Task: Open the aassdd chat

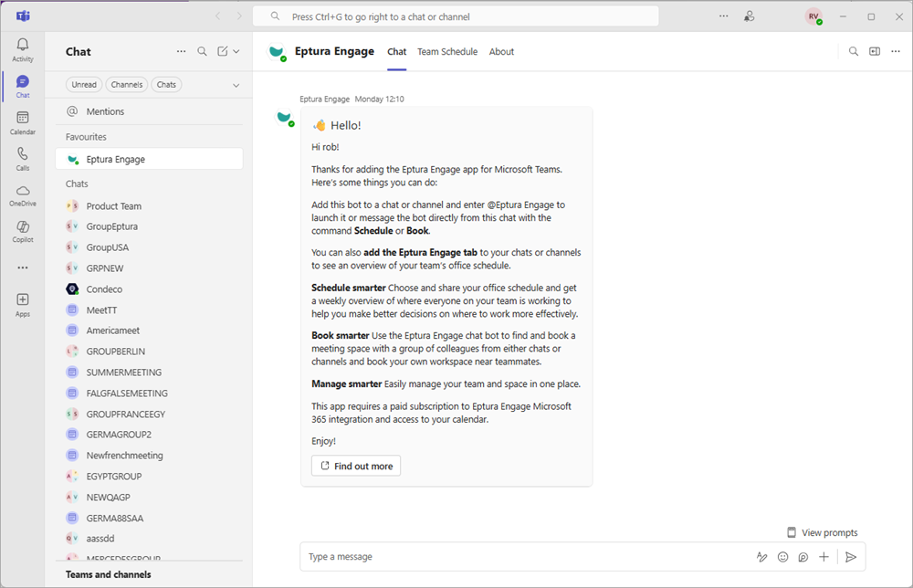Action: point(149,539)
